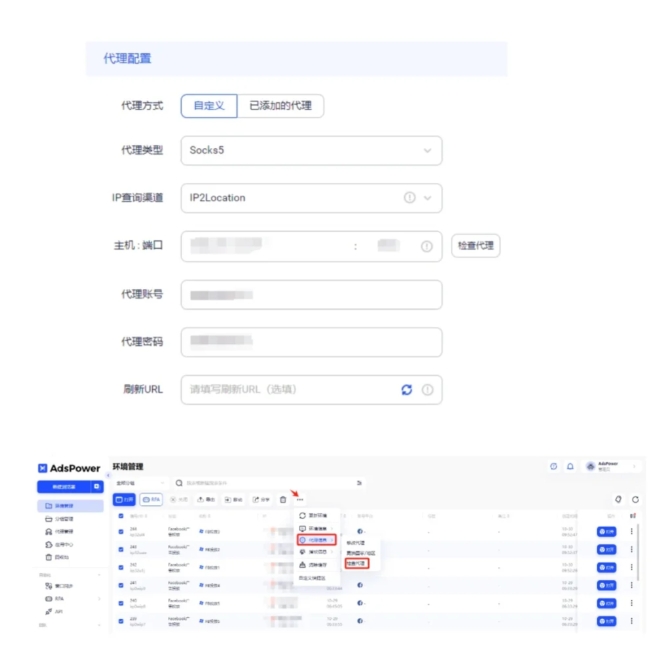652x646 pixels.
Task: Click the AdsPower logo
Action: [x=69, y=468]
